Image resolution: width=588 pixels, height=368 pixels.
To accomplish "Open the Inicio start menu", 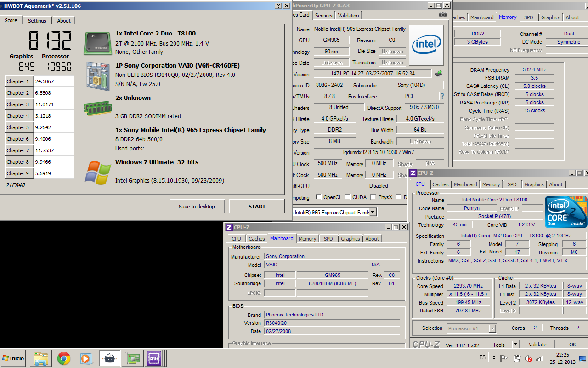I will pyautogui.click(x=13, y=358).
